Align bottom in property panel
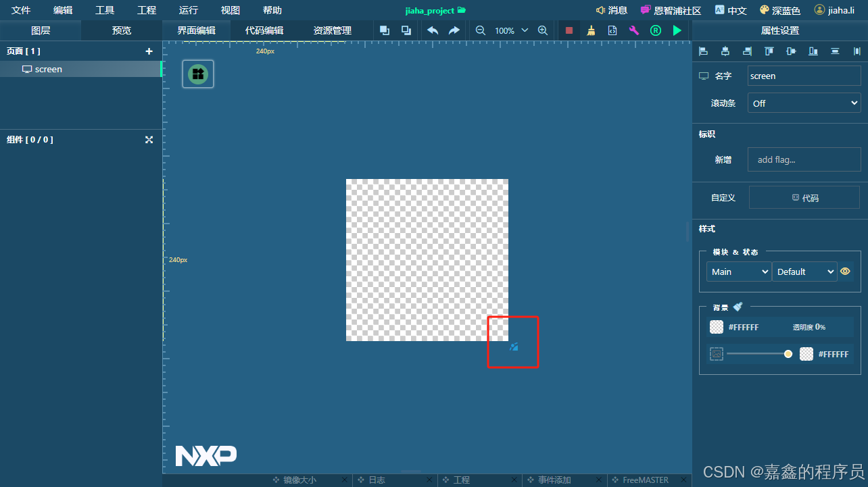The height and width of the screenshot is (487, 868). 813,51
